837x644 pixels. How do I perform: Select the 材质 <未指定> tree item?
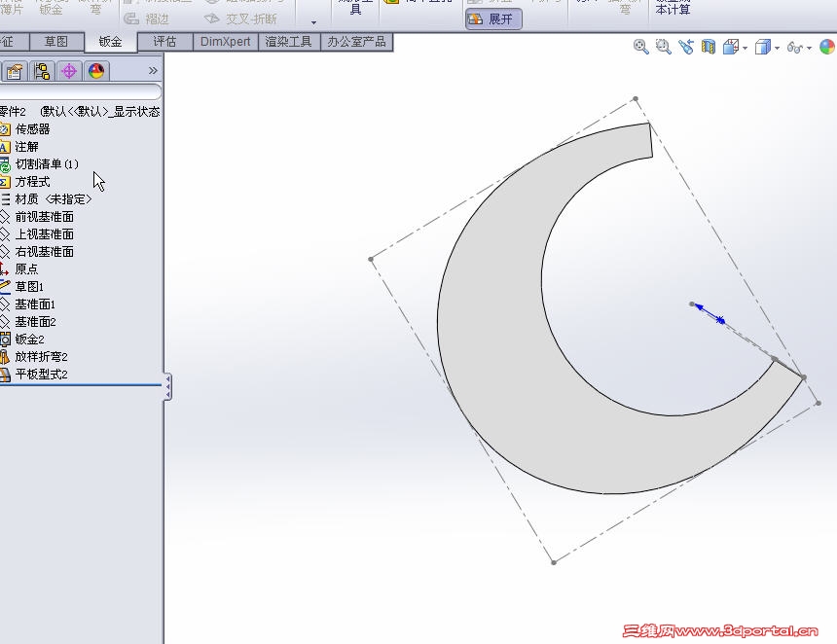(53, 199)
